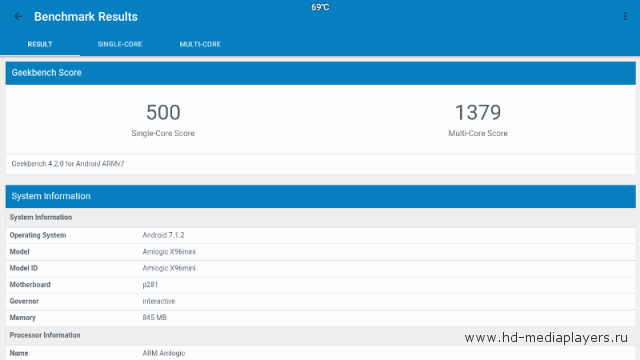Click the Processor Information subheader
640x360 pixels.
pyautogui.click(x=45, y=335)
